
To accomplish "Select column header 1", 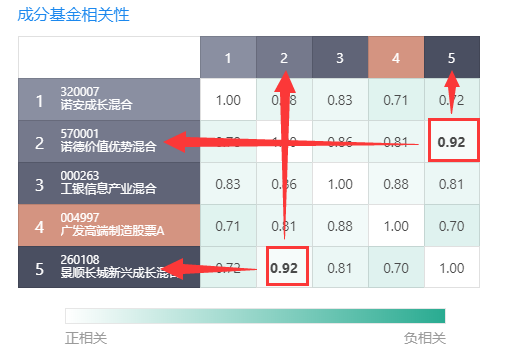I will pos(228,57).
